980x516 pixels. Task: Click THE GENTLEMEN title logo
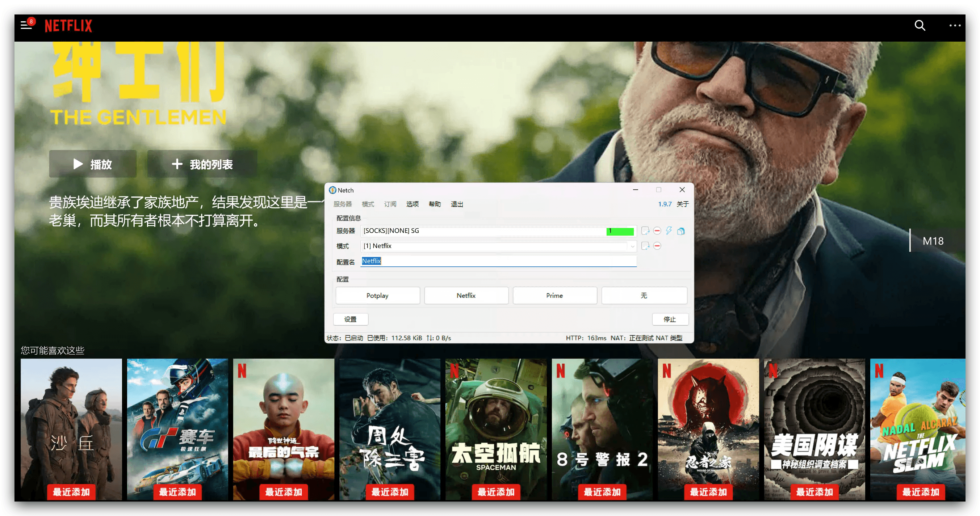point(138,117)
